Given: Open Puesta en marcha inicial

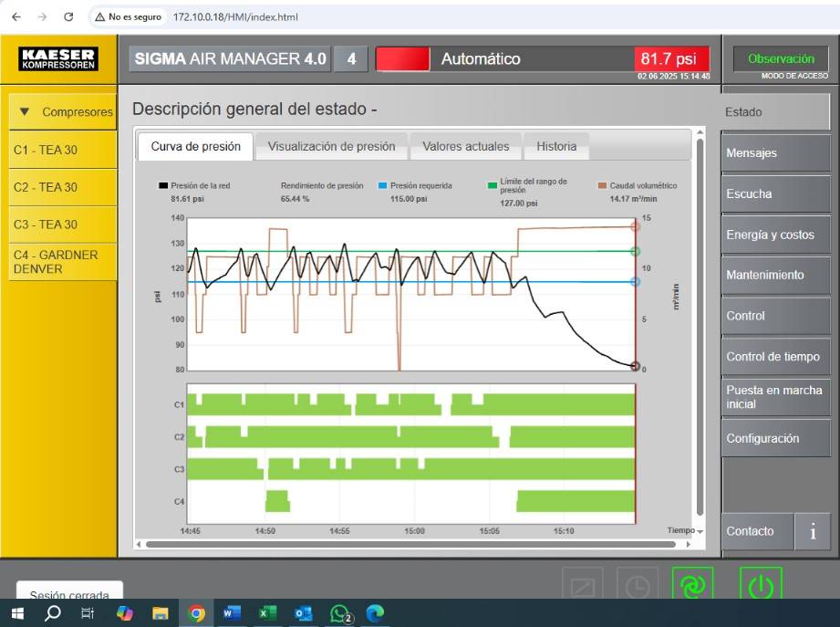Looking at the screenshot, I should click(776, 397).
